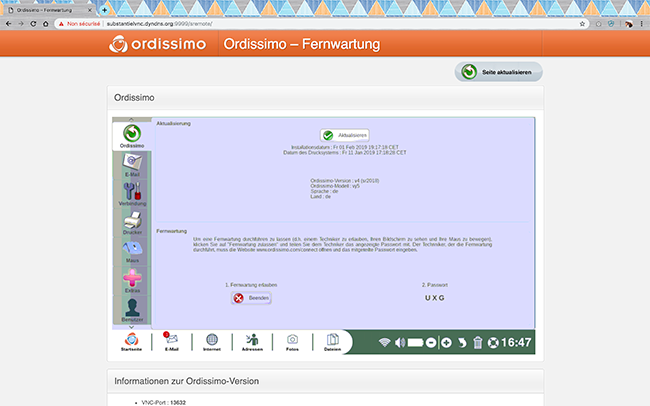Click the Beenden button to stop Fernwartung
Image resolution: width=650 pixels, height=406 pixels.
point(251,298)
